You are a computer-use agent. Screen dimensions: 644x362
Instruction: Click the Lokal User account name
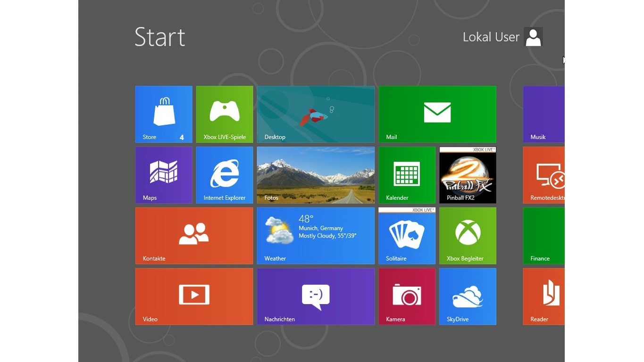click(491, 37)
